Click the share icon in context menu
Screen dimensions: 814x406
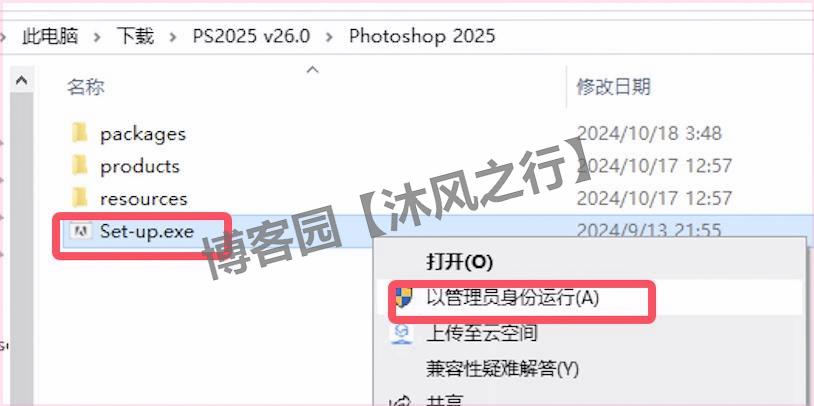pyautogui.click(x=401, y=401)
